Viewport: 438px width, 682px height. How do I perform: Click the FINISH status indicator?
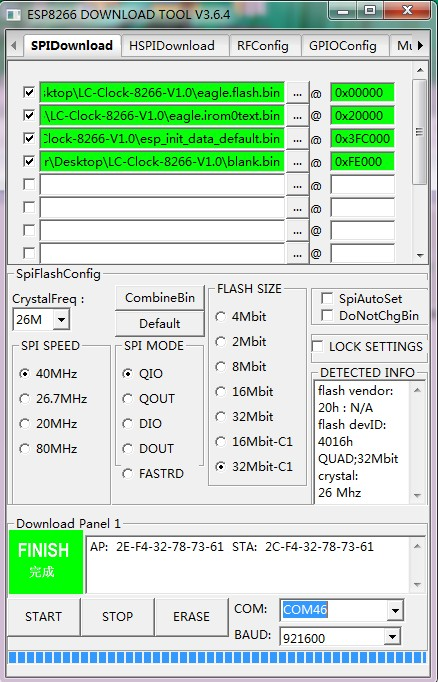point(46,562)
